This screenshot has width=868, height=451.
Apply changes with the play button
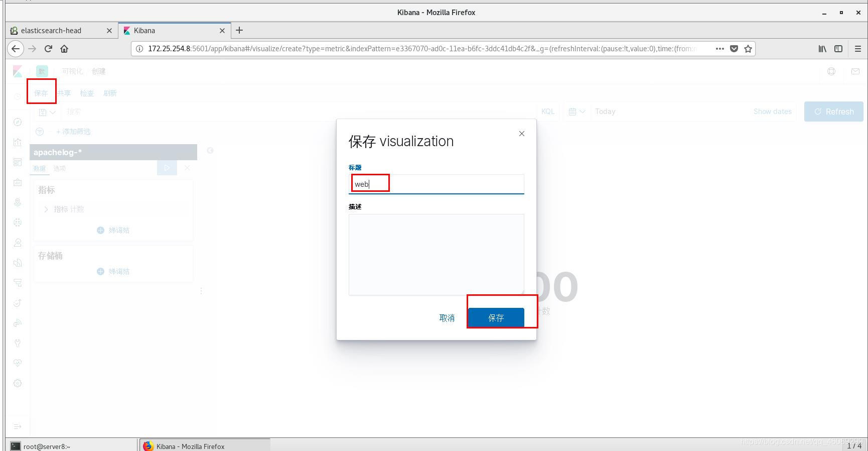(x=167, y=168)
